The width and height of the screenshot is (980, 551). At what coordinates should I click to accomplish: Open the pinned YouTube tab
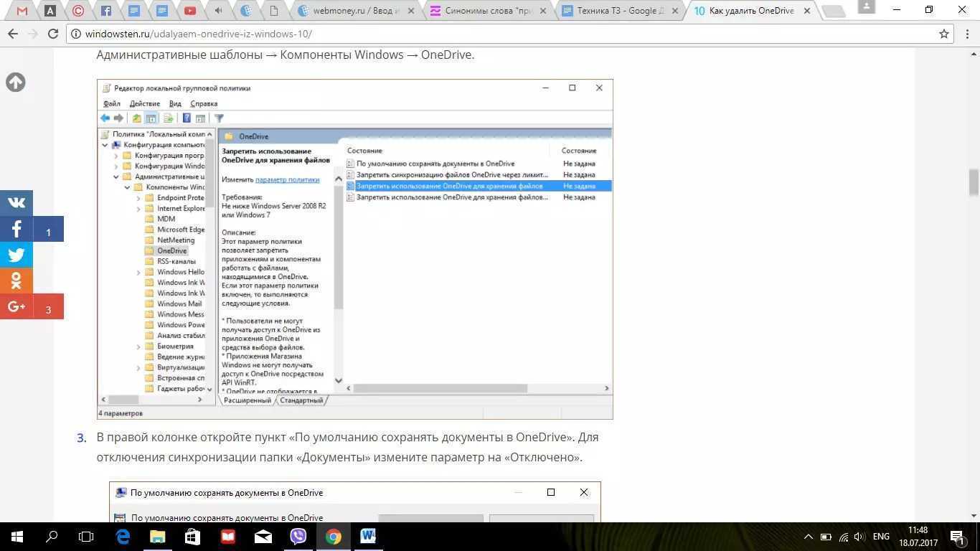pyautogui.click(x=190, y=11)
